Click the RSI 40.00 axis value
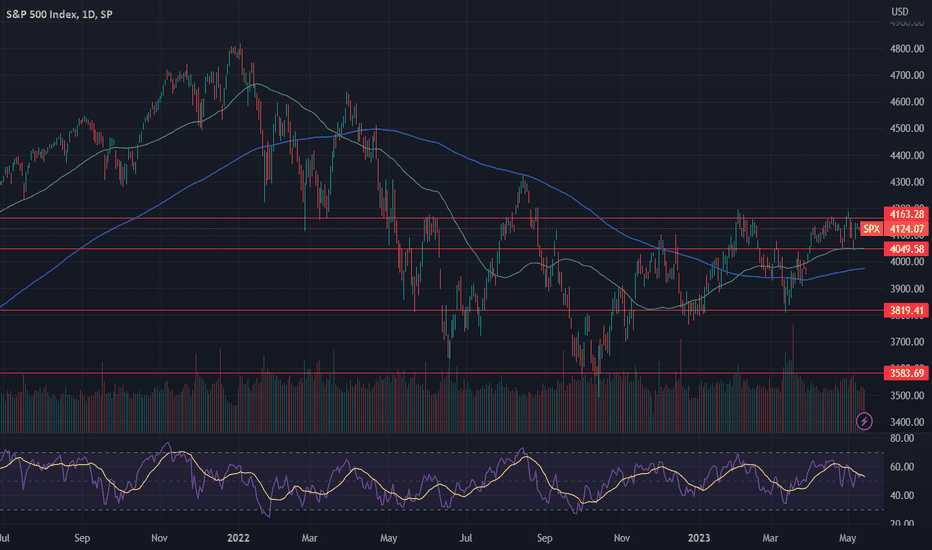 pos(902,495)
